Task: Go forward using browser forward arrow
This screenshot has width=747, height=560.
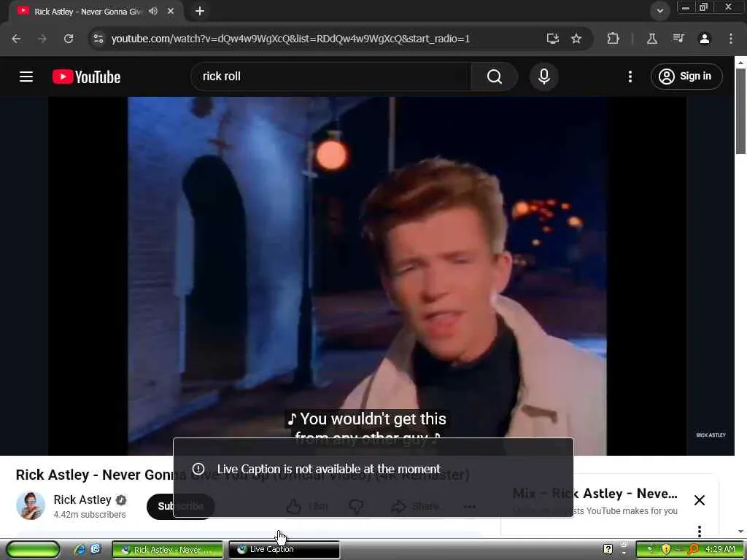Action: click(42, 39)
